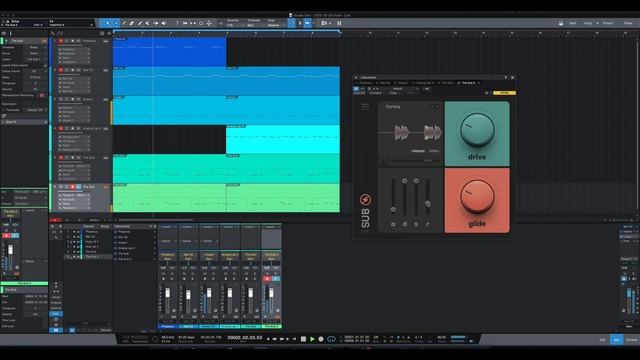Open the inspector Layers dropdown
The width and height of the screenshot is (640, 360).
(34, 59)
